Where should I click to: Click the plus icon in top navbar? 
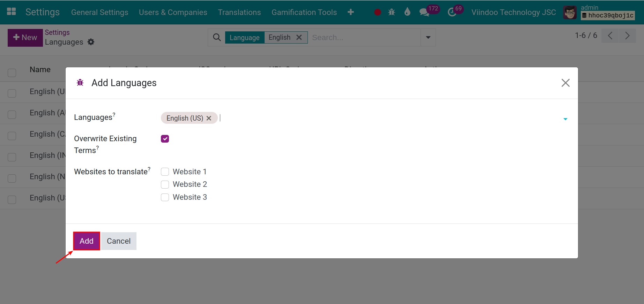pos(351,12)
